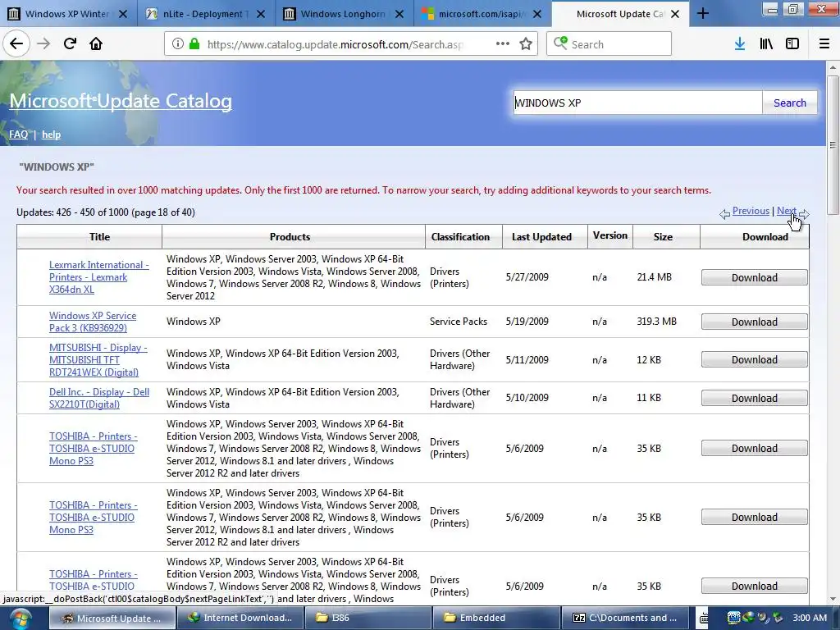Close the Microsoft Update Catalog tab
840x630 pixels.
(x=676, y=14)
